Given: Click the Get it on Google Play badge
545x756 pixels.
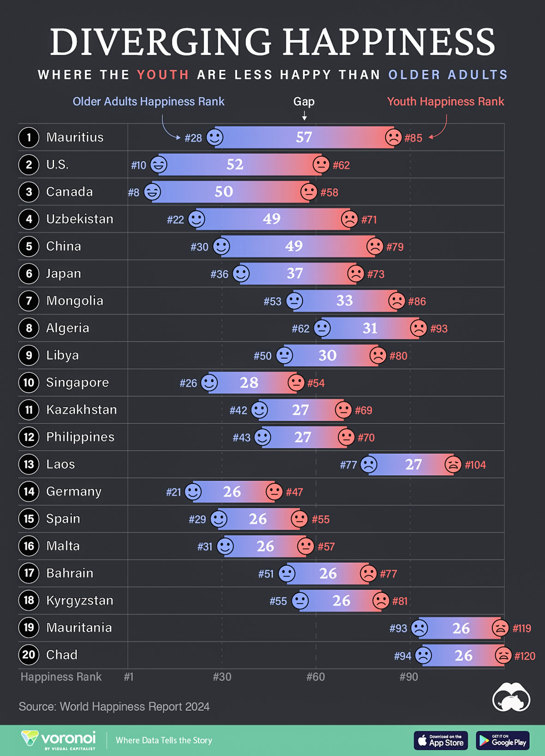Looking at the screenshot, I should 503,740.
